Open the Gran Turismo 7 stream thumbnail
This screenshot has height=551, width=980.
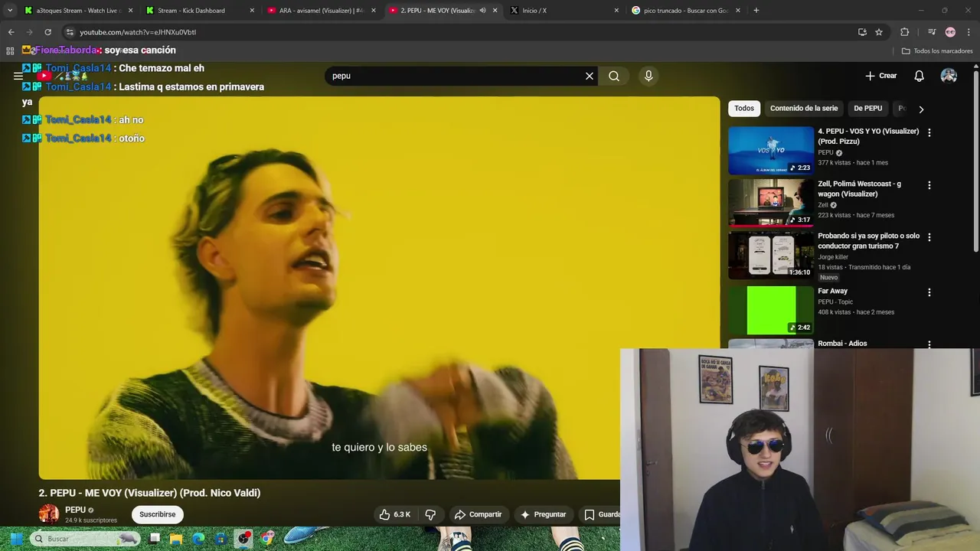771,255
